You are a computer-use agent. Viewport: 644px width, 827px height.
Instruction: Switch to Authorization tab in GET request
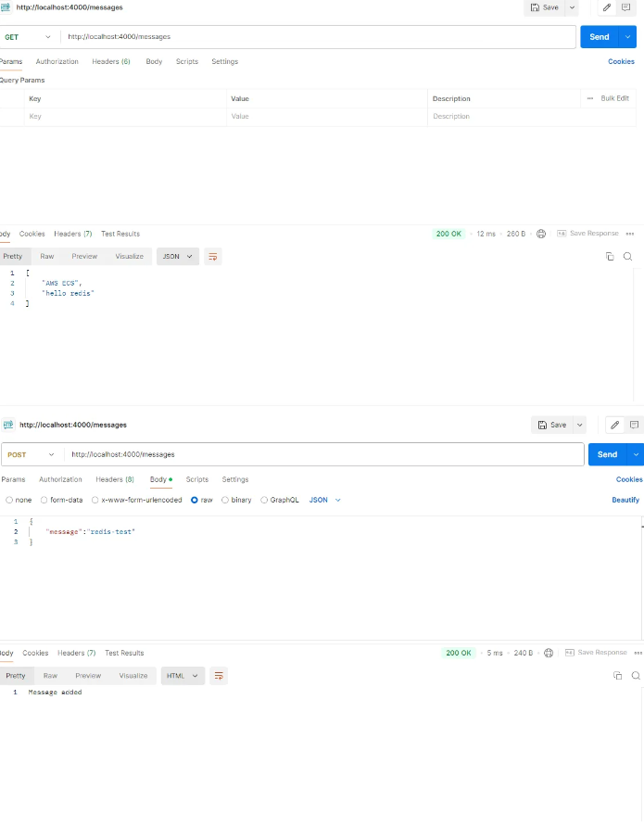(x=57, y=62)
